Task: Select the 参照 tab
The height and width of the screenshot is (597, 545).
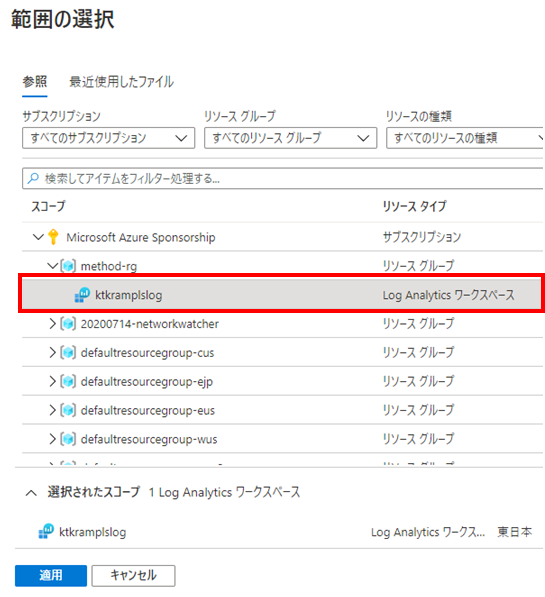Action: pos(35,82)
